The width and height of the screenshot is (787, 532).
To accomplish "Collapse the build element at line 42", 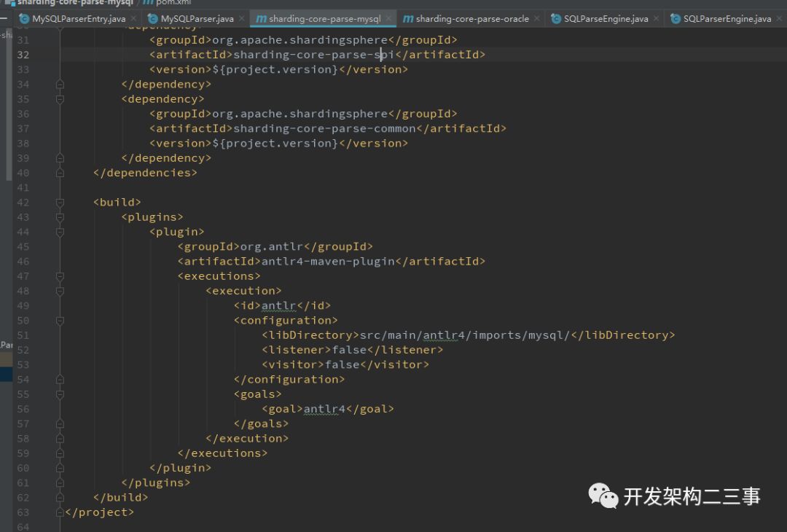I will [60, 203].
